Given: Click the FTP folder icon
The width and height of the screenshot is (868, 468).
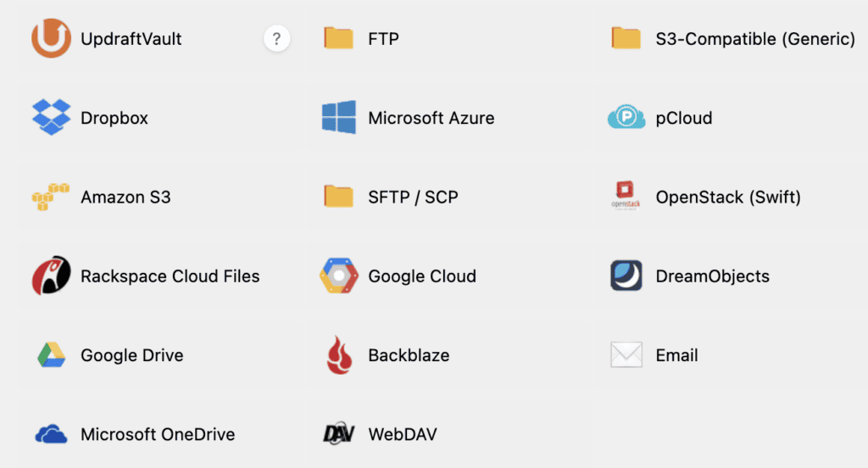Looking at the screenshot, I should pos(338,38).
